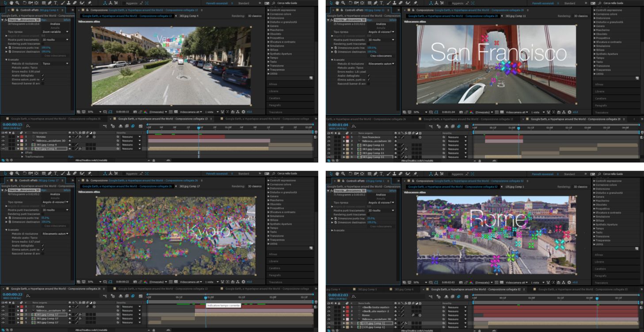Screen dimensions: 644x332
Task: Click the current-time indicator in San Francisco timeline
Action: [x=518, y=128]
